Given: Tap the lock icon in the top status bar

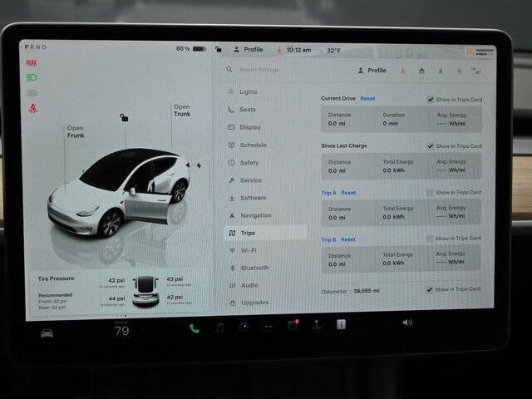Looking at the screenshot, I should (x=218, y=49).
